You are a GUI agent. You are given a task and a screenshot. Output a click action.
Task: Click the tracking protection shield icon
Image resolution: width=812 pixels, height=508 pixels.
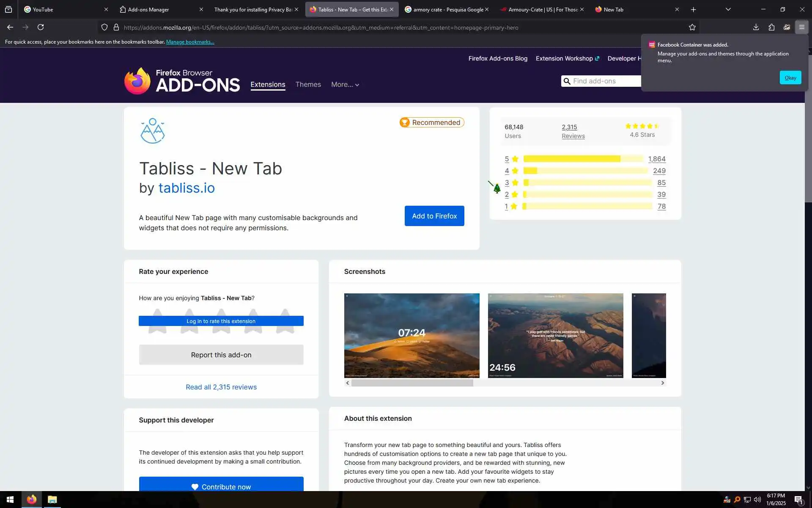click(x=104, y=28)
